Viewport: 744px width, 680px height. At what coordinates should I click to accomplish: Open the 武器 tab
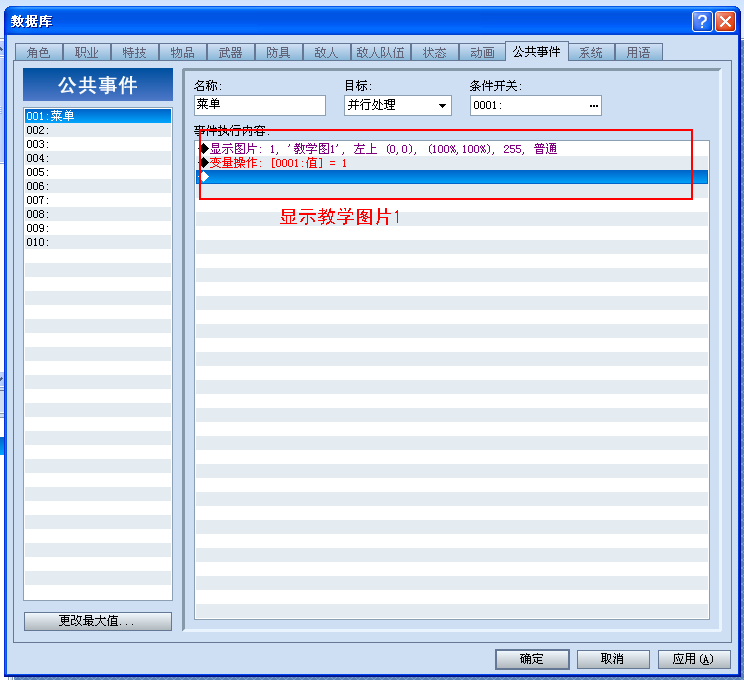click(x=231, y=52)
